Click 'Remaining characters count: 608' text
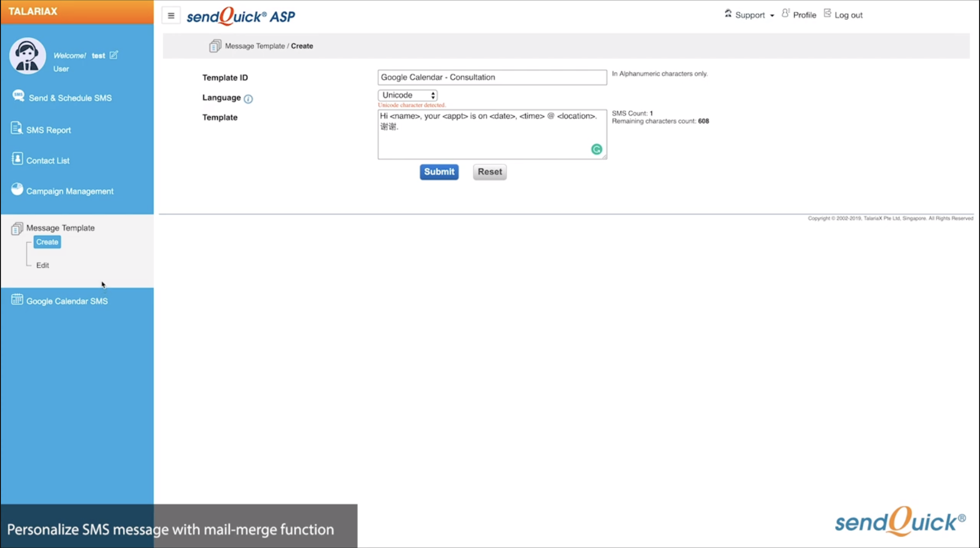Screen dimensions: 980x548 pos(660,121)
